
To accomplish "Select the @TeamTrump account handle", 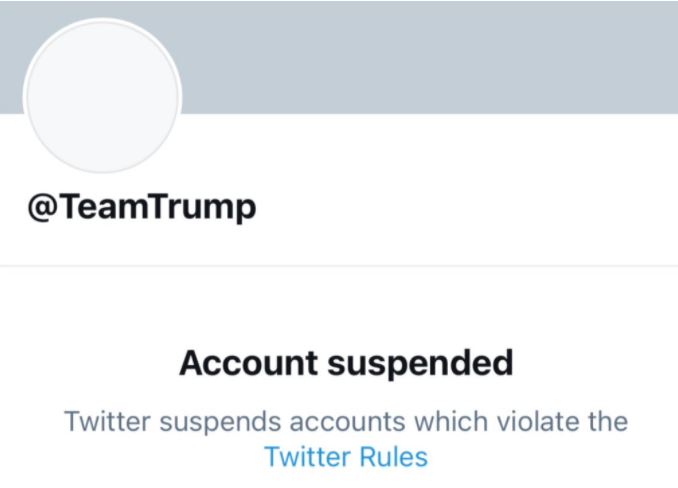I will click(x=142, y=206).
